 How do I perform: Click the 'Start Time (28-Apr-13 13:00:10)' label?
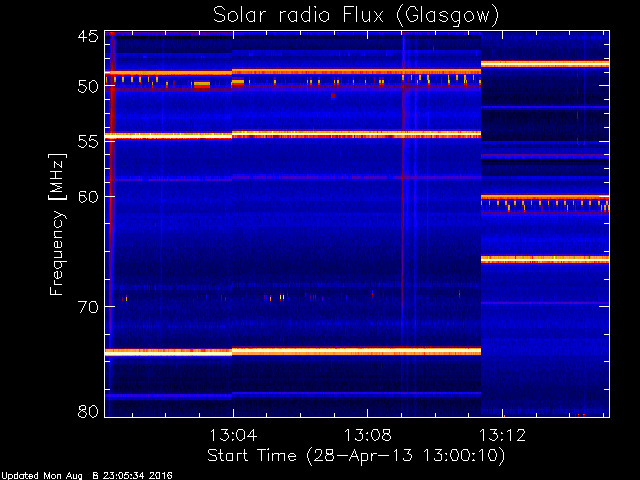(x=356, y=455)
